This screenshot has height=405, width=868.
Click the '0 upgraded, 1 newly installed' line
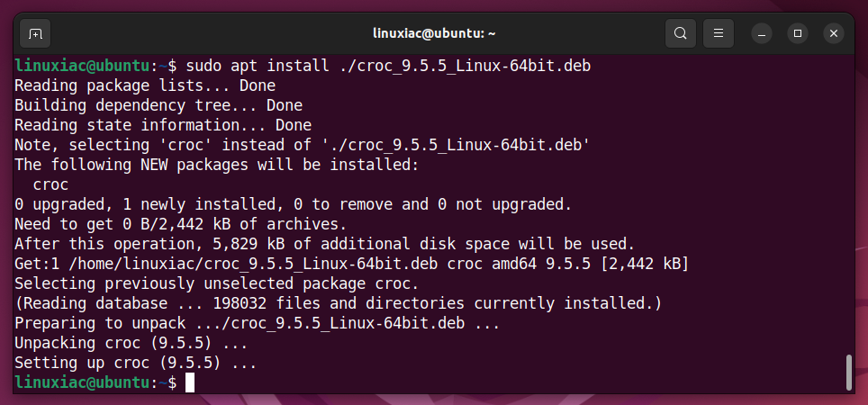(293, 204)
